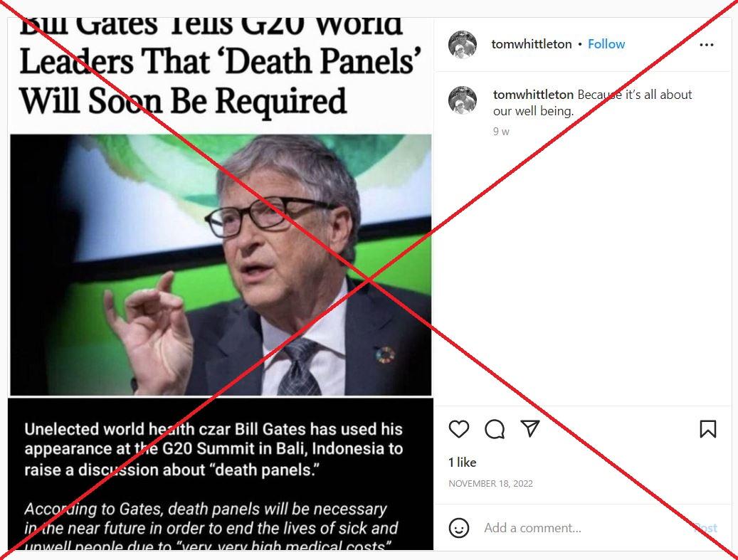Save the post with the bookmark icon

point(708,429)
